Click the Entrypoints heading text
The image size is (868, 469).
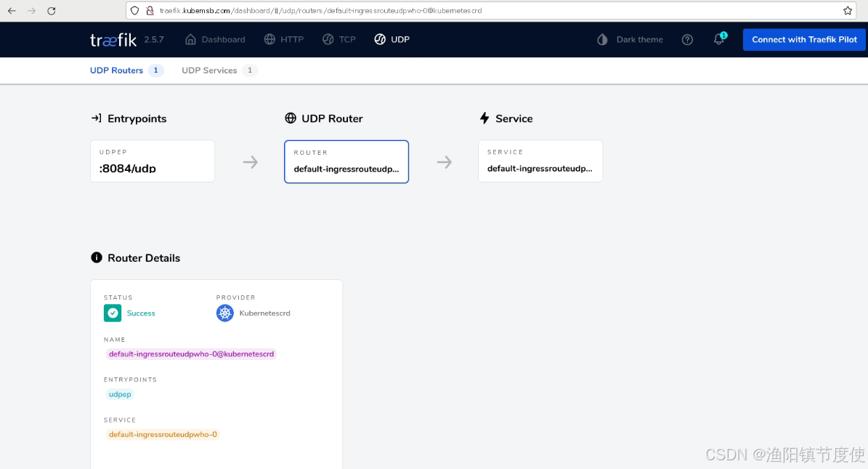(137, 119)
